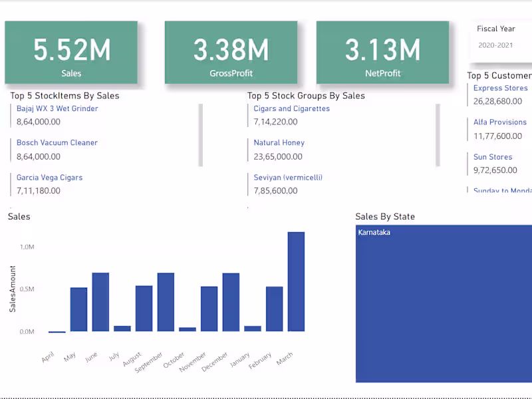
Task: Choose Garcia Vega Cigars in list
Action: click(x=50, y=178)
